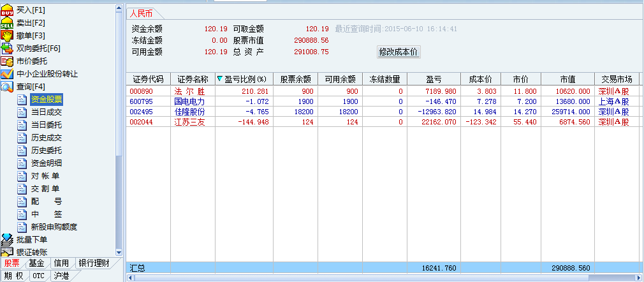Sort by 证券名称 column header
644x282 pixels.
(x=193, y=79)
